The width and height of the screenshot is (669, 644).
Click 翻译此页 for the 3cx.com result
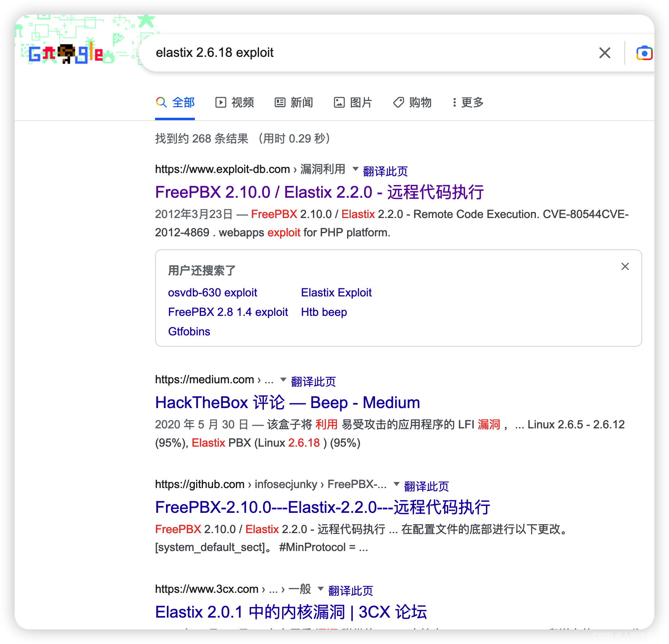pos(351,591)
